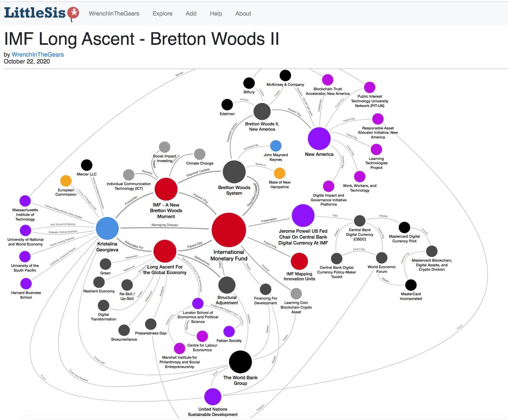
Task: Select University of the South Pacific node
Action: (x=25, y=257)
